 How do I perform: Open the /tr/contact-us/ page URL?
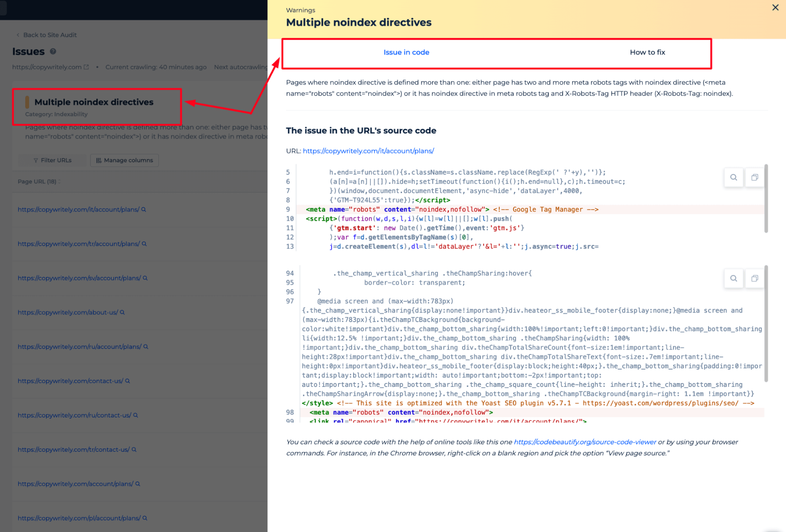click(74, 449)
